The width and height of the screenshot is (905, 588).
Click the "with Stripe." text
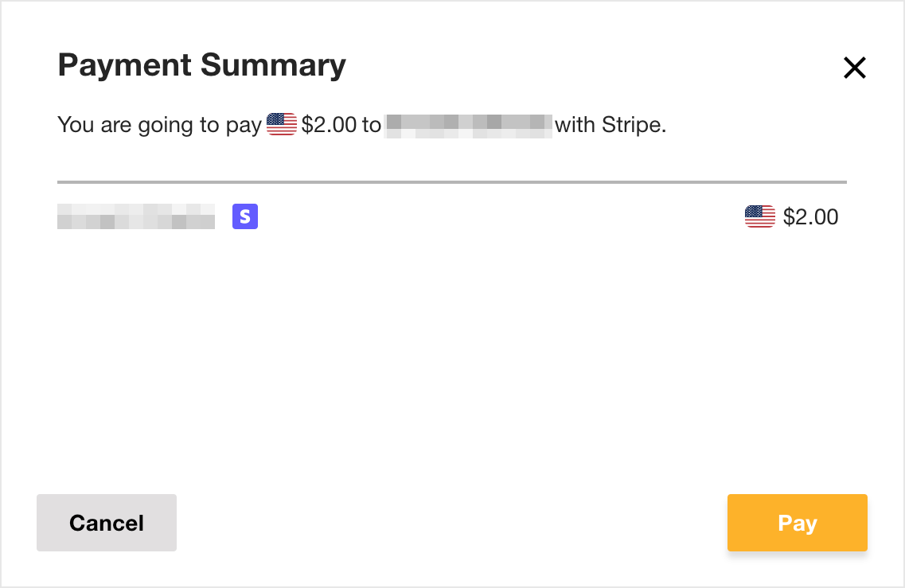[x=610, y=125]
